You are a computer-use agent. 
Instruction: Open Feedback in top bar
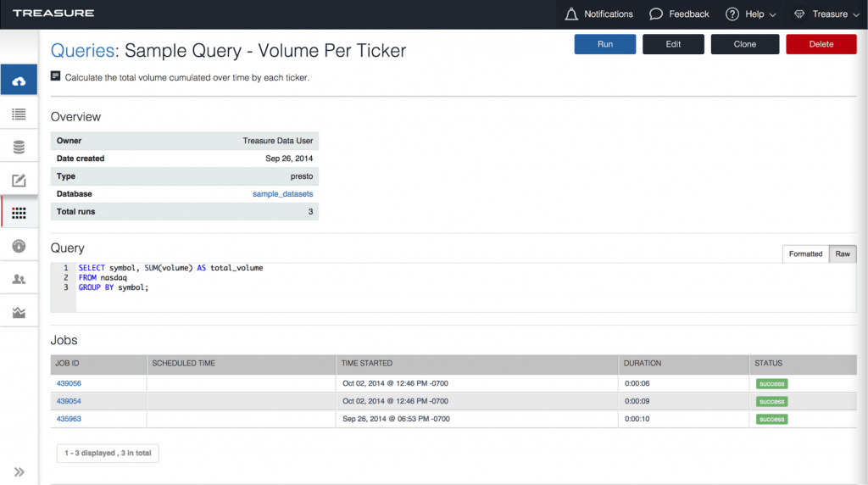pyautogui.click(x=688, y=14)
